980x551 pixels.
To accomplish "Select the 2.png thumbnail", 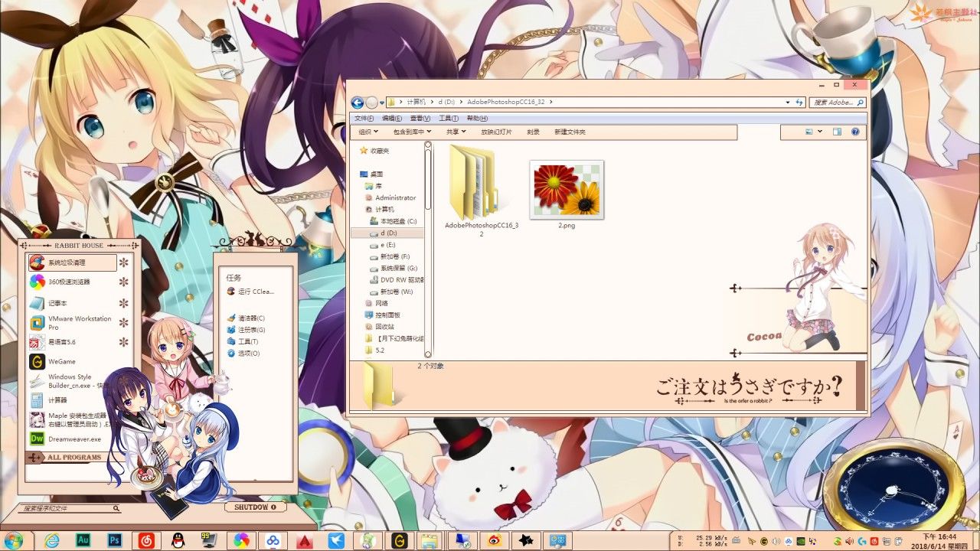I will click(x=567, y=190).
